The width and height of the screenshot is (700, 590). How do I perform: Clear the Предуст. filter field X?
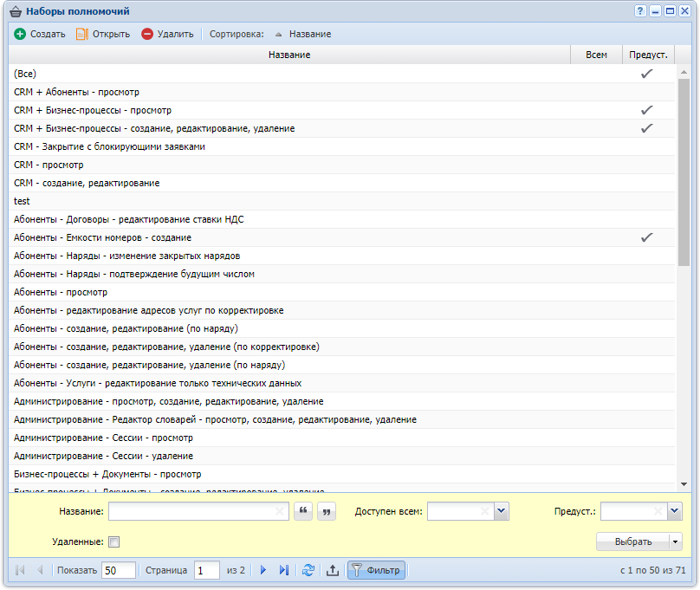[658, 511]
